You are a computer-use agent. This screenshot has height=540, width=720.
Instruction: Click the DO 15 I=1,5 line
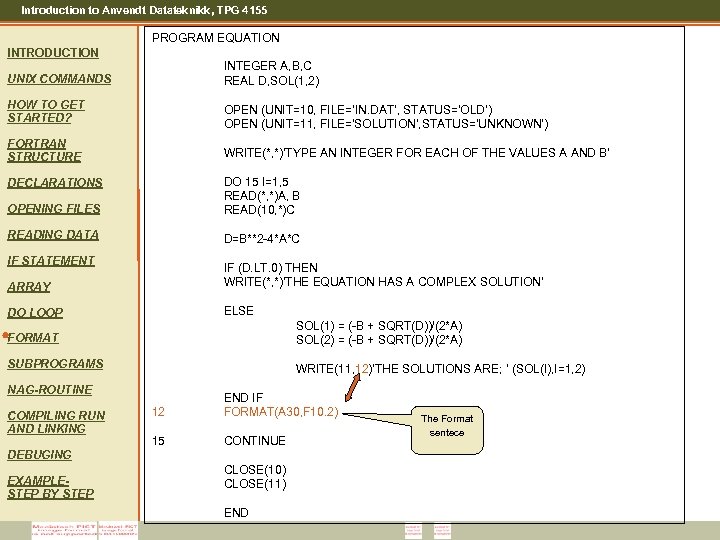pos(256,182)
